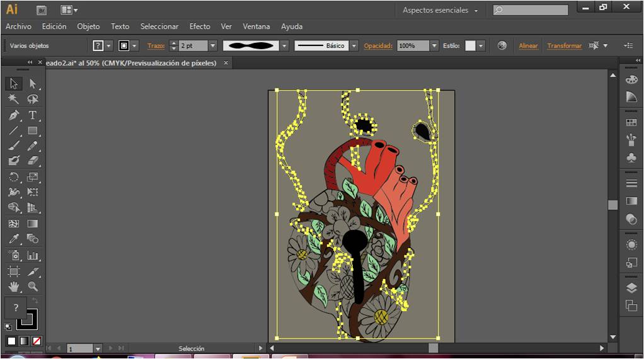Open the Ventana menu
Screen dimensions: 644x359
[x=256, y=26]
